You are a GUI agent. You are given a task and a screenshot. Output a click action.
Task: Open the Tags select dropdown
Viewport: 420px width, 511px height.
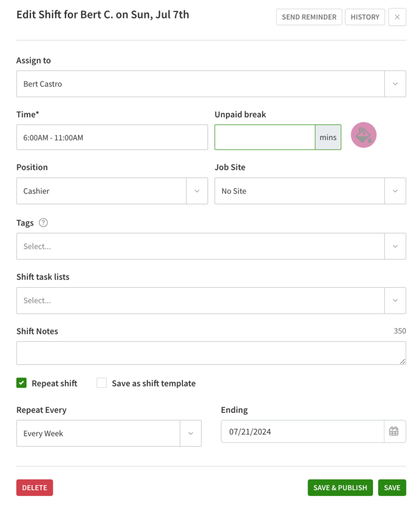coord(395,246)
